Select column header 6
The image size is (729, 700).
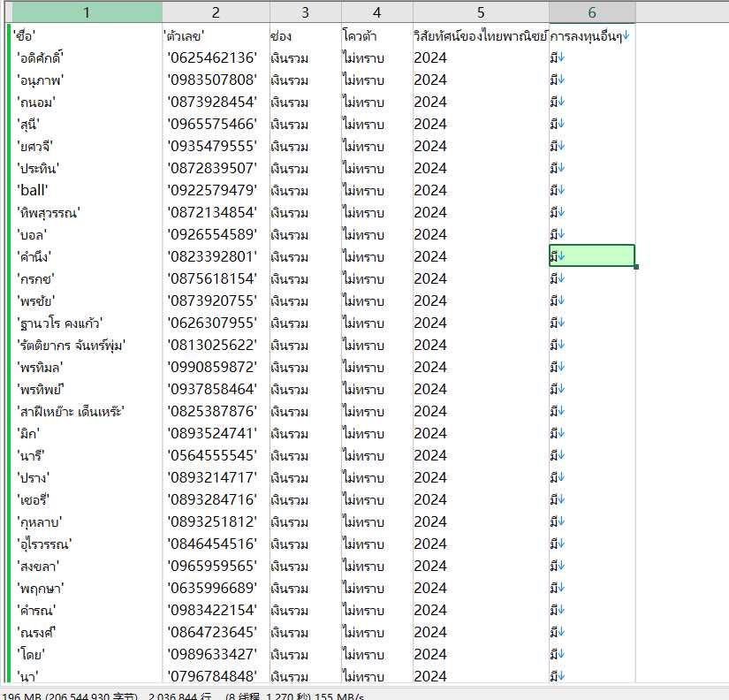click(592, 12)
